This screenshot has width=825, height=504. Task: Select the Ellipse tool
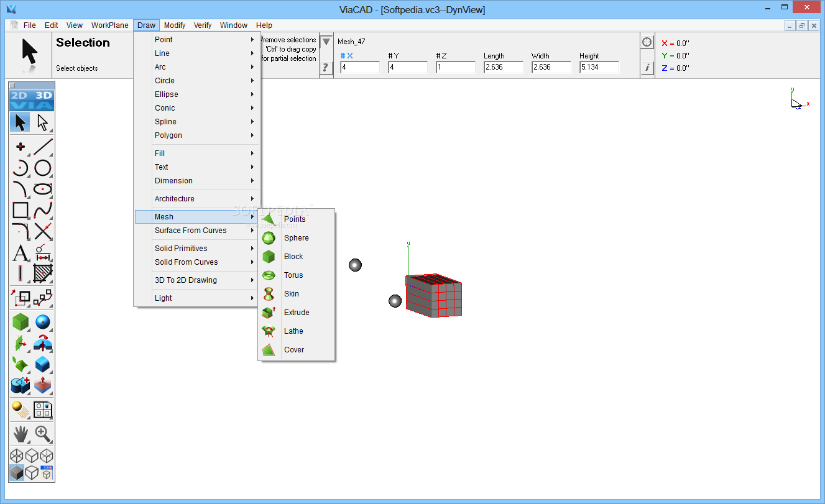[42, 189]
